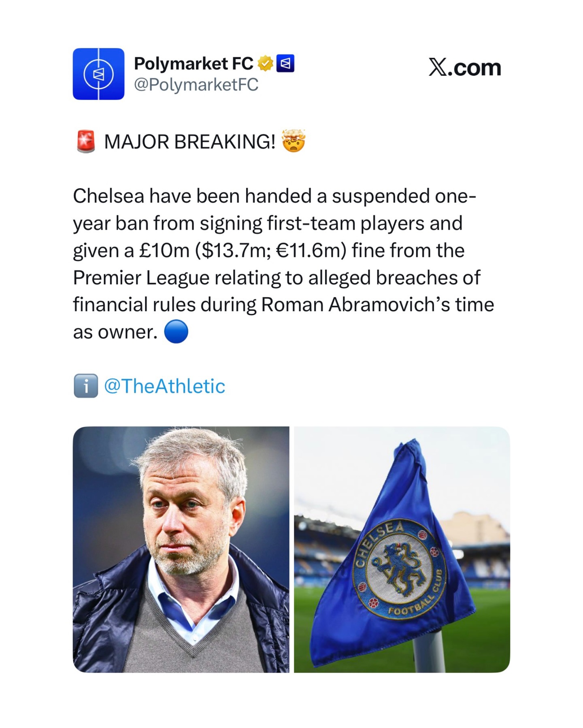
Task: Click the @PolymarketFC handle
Action: [x=196, y=85]
